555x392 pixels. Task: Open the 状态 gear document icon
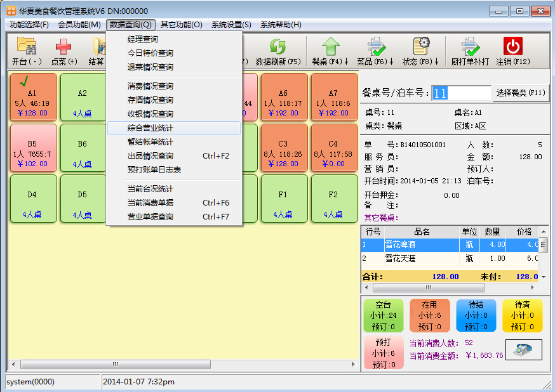pos(420,46)
